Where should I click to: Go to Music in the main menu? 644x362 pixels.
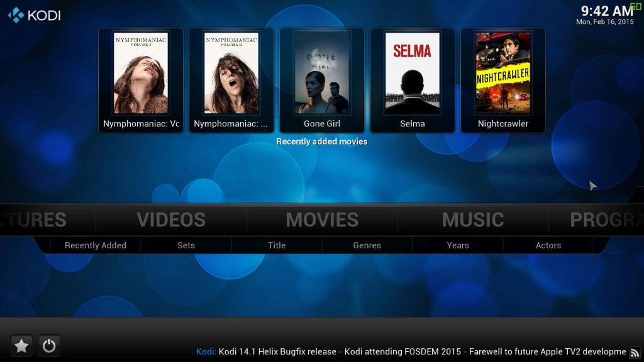[473, 219]
